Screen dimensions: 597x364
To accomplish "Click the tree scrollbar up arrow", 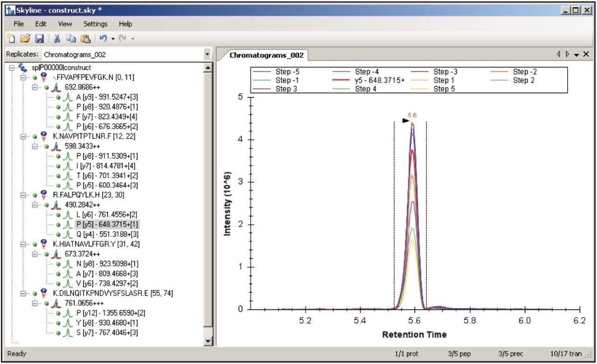I will click(208, 68).
